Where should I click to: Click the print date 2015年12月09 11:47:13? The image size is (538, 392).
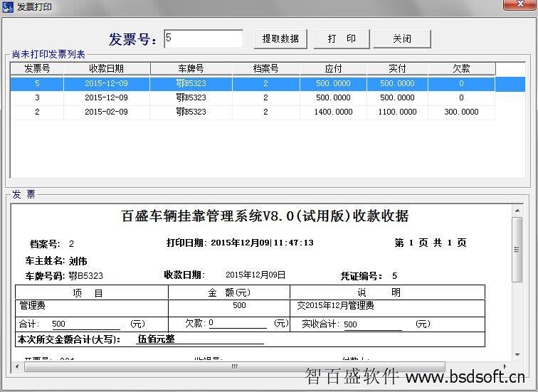[x=262, y=243]
